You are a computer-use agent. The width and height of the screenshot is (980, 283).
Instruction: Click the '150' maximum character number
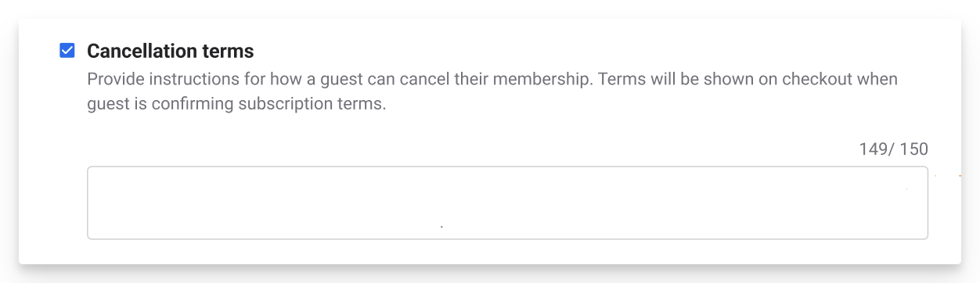pos(913,149)
